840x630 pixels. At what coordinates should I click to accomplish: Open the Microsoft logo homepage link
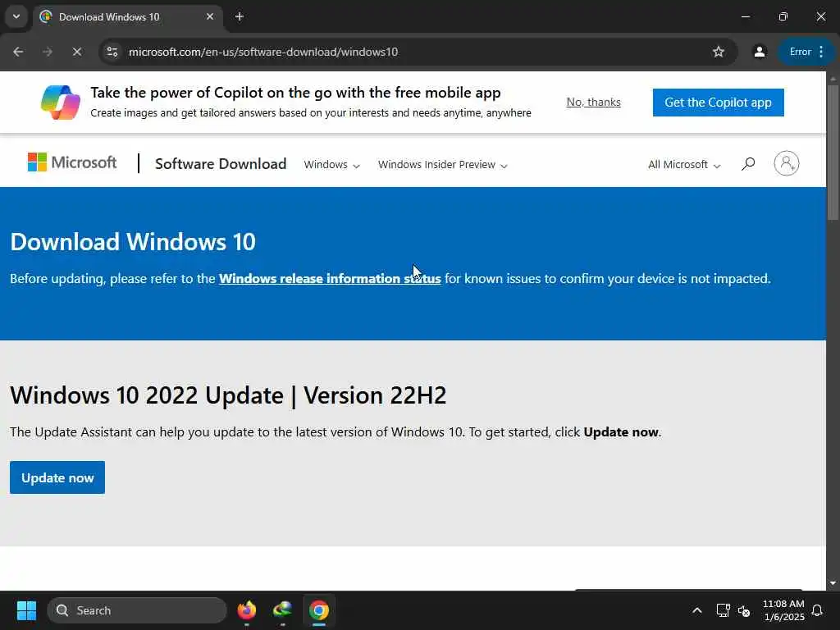pos(72,162)
